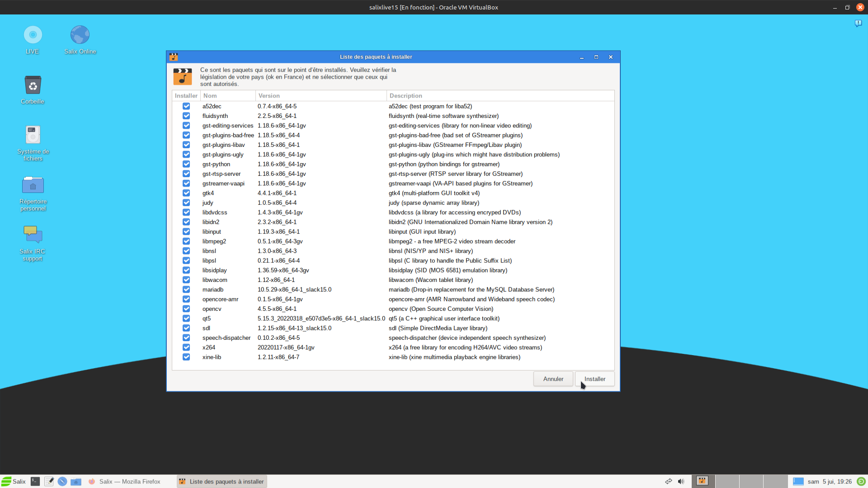Toggle the xine-lib package checkbox
This screenshot has height=488, width=868.
pos(186,357)
